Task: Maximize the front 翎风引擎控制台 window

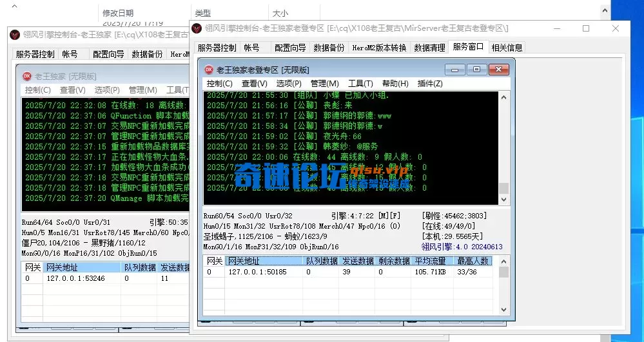Action: pos(586,28)
